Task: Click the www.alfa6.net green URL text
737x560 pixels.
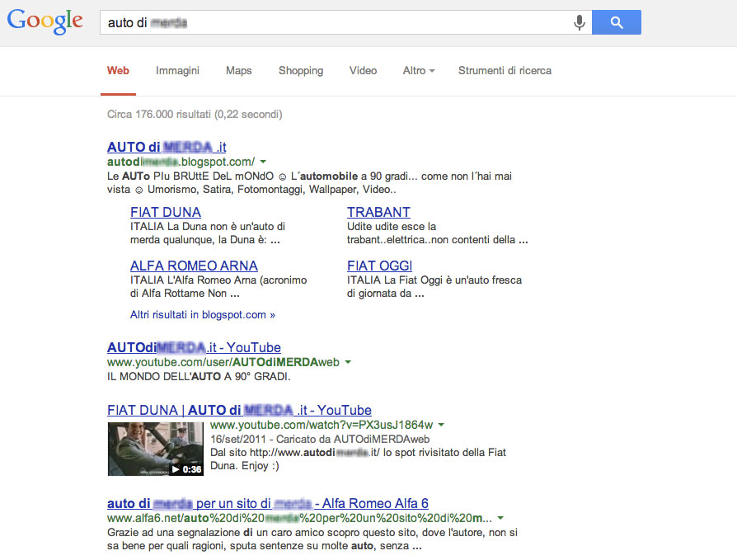Action: pyautogui.click(x=299, y=518)
